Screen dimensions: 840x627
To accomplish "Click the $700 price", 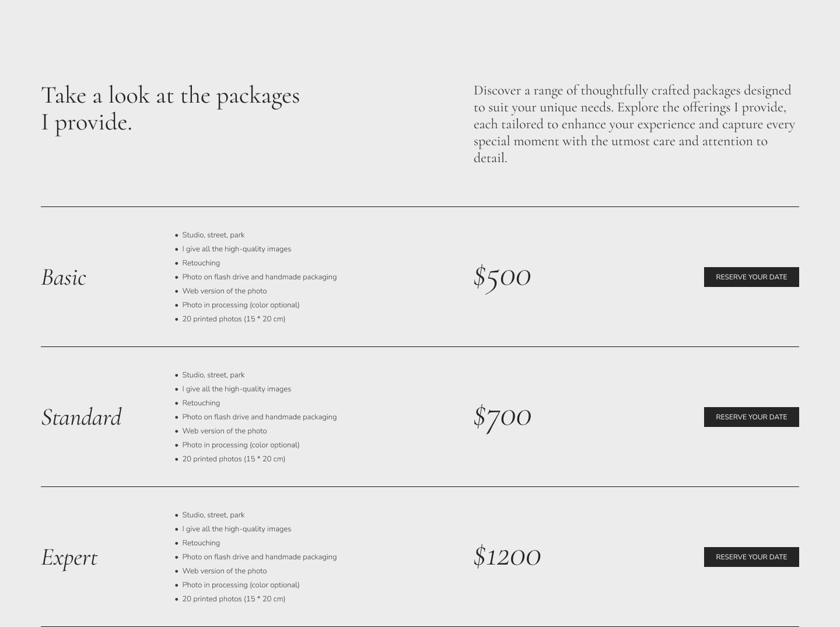I will pos(502,416).
